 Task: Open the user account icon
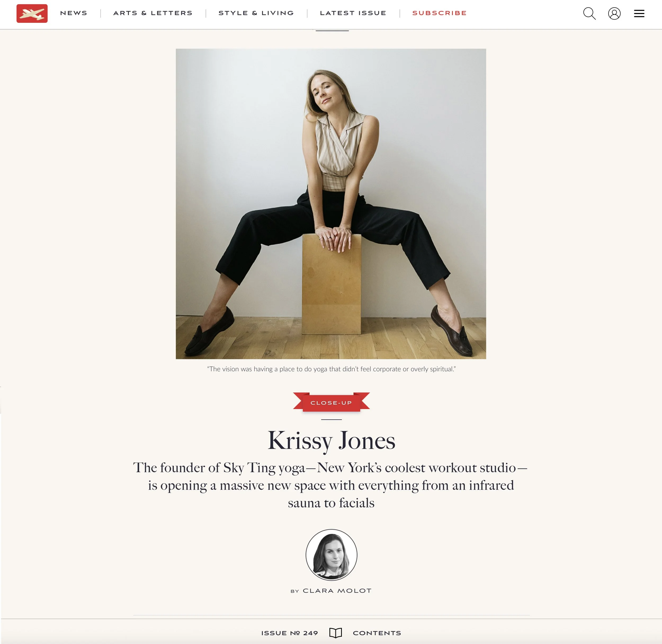pos(614,14)
